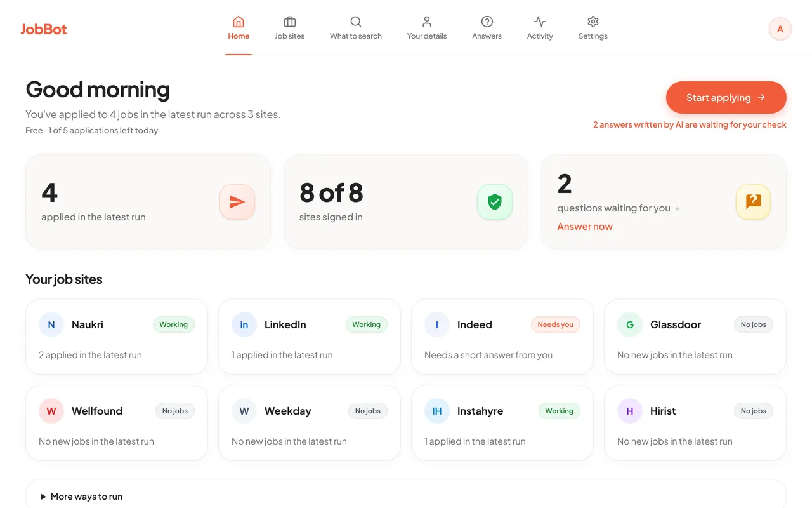Select the Wellfound No jobs badge
This screenshot has width=812, height=508.
tap(175, 411)
